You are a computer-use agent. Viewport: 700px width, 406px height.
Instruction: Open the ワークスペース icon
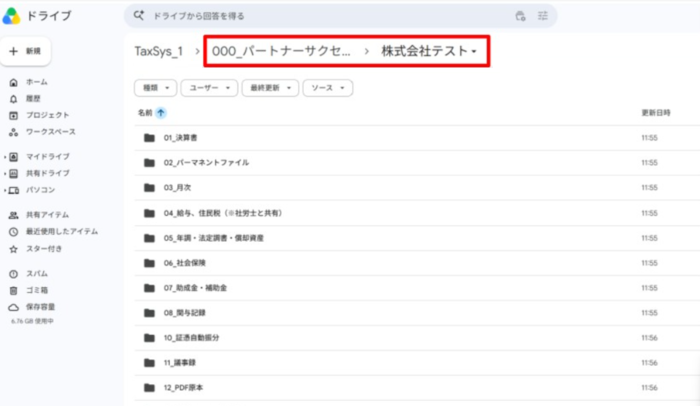(13, 132)
